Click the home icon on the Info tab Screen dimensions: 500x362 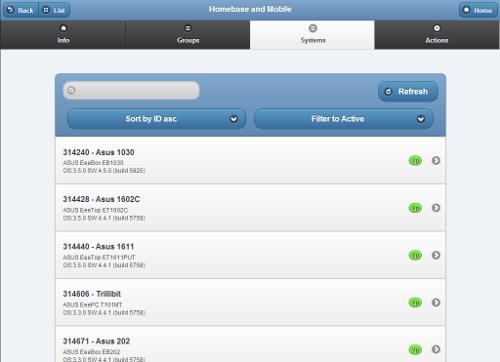pyautogui.click(x=63, y=28)
